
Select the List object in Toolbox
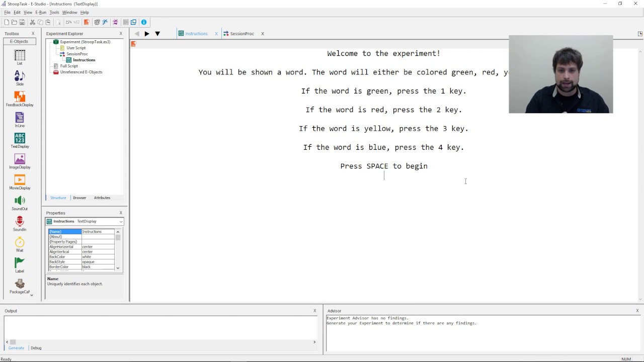click(x=20, y=57)
